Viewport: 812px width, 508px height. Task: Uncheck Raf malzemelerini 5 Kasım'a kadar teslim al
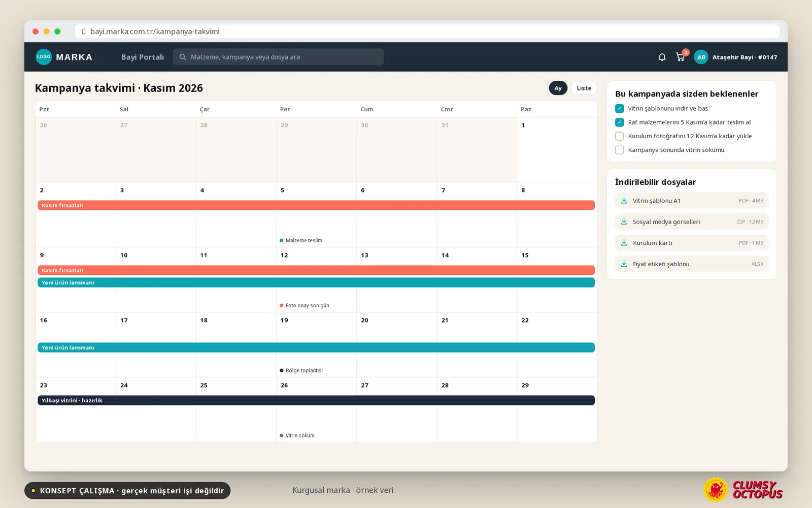click(619, 122)
